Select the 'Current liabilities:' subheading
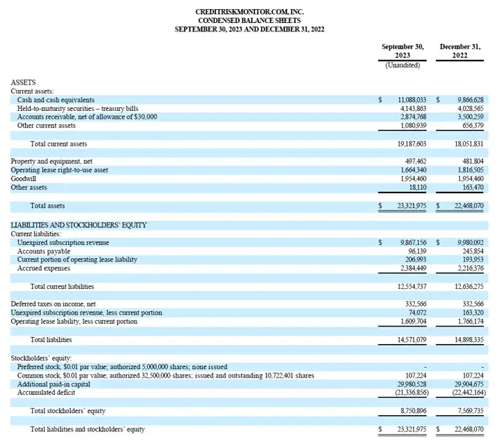 [x=36, y=234]
